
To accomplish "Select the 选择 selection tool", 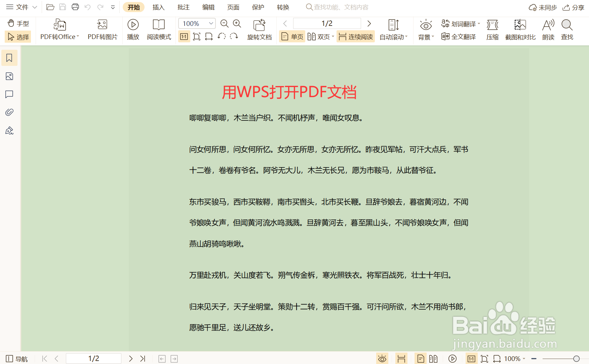I will pos(18,37).
